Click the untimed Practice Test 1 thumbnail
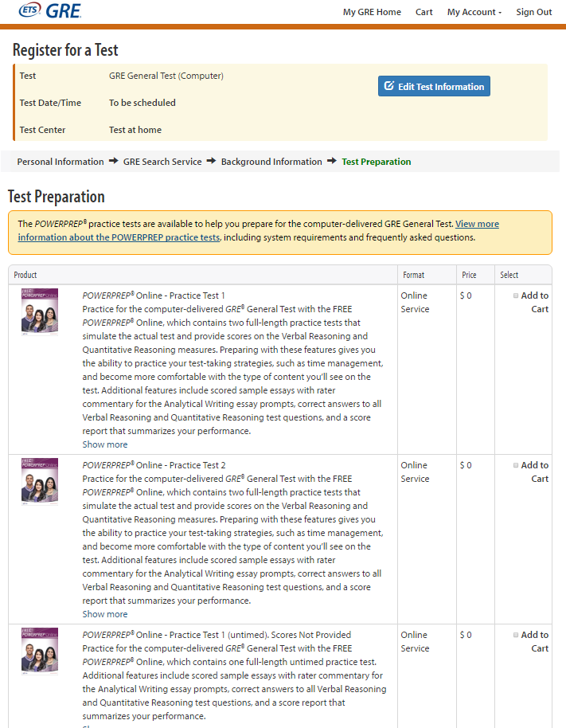 point(40,651)
